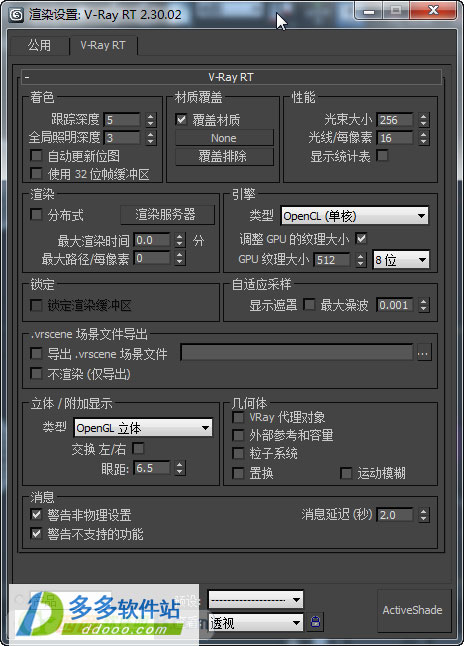Switch to the 公用 tab
Viewport: 464px width, 646px height.
(x=40, y=45)
